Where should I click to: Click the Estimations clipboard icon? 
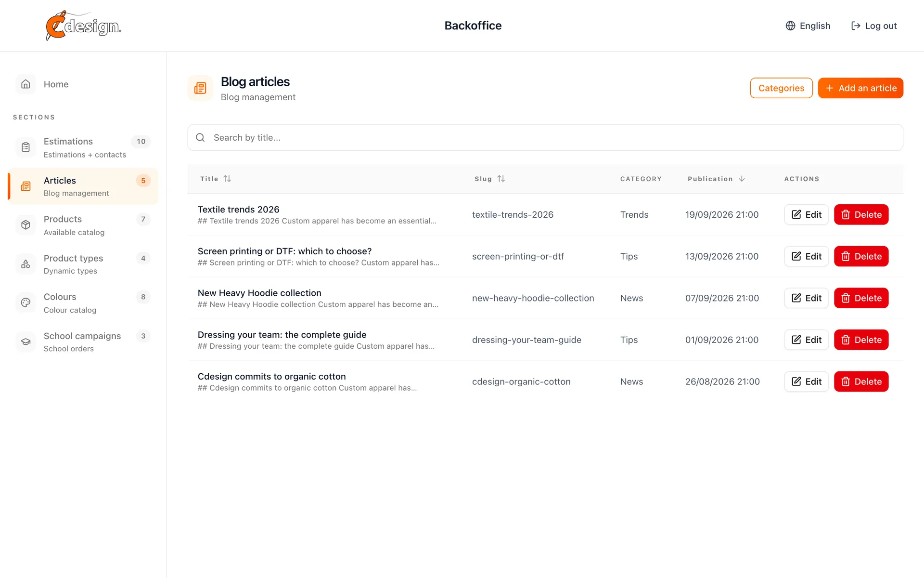click(x=26, y=147)
